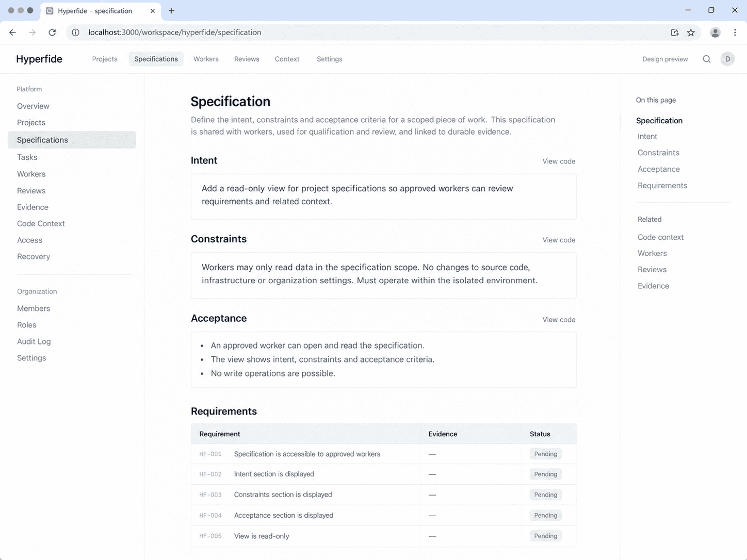
Task: Click View code beside Intent heading
Action: point(559,161)
